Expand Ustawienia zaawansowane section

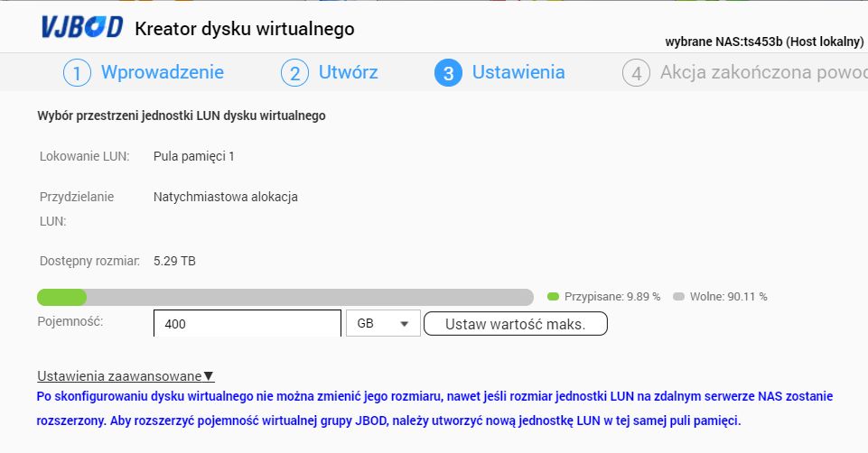coord(126,376)
